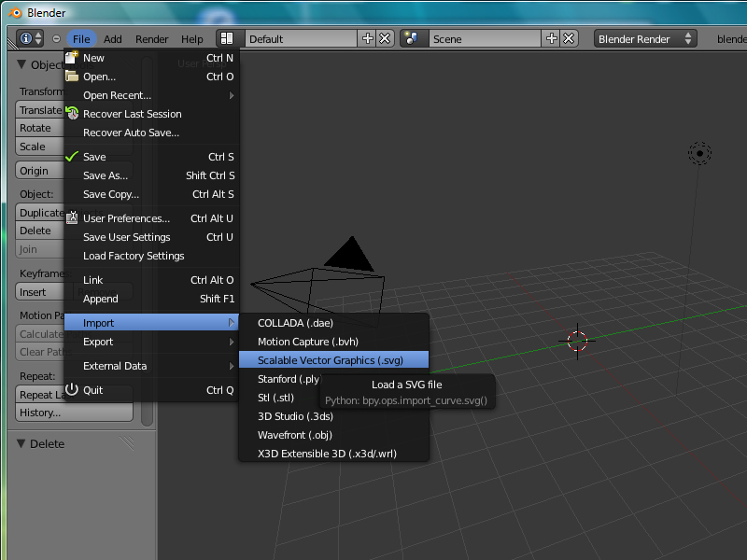Screen dimensions: 747x560
Task: Import Scalable Vector Graphics (.svg)
Action: 333,360
